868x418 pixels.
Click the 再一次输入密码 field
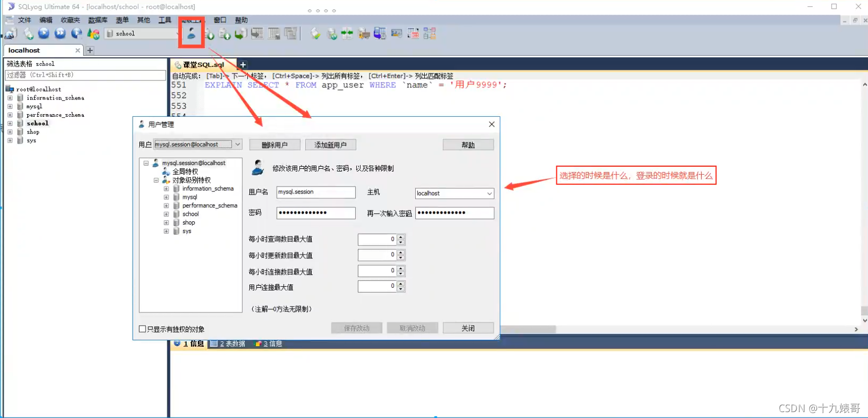point(454,213)
